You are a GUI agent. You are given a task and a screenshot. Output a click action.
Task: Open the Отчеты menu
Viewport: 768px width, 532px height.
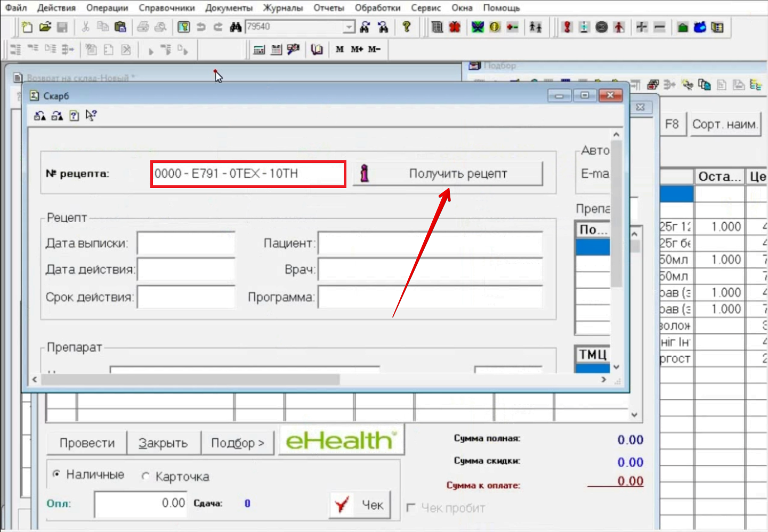coord(328,8)
